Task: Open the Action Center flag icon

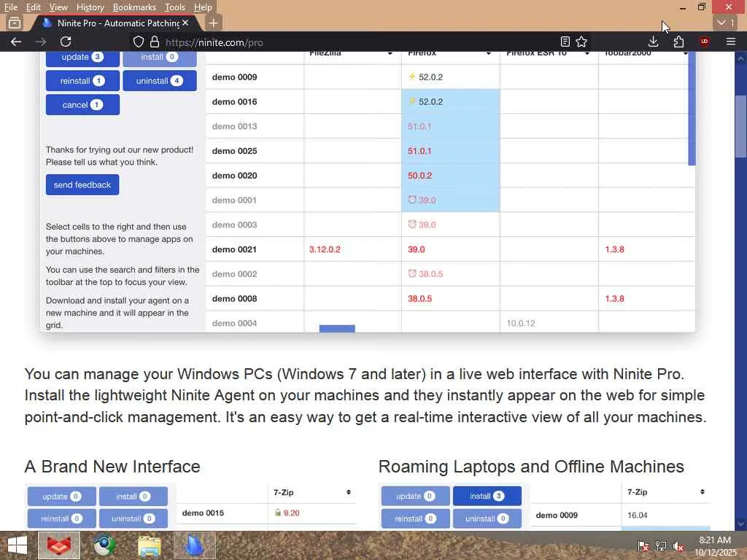Action: pyautogui.click(x=643, y=546)
